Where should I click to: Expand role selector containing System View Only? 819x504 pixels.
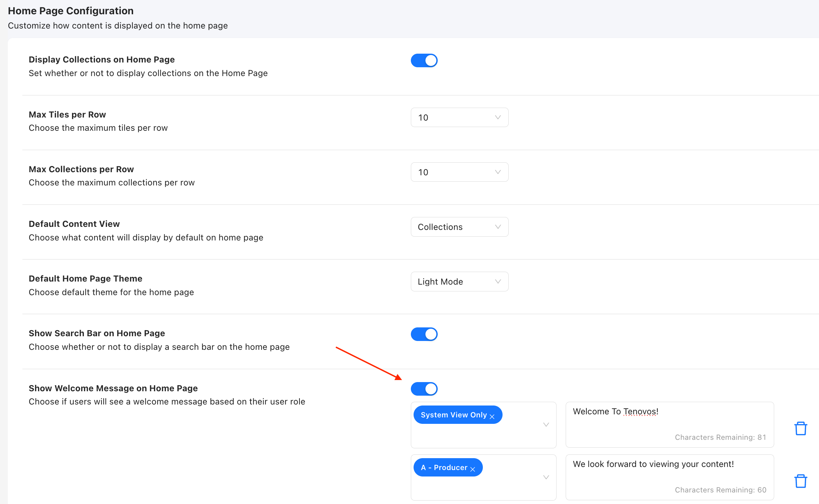point(546,425)
